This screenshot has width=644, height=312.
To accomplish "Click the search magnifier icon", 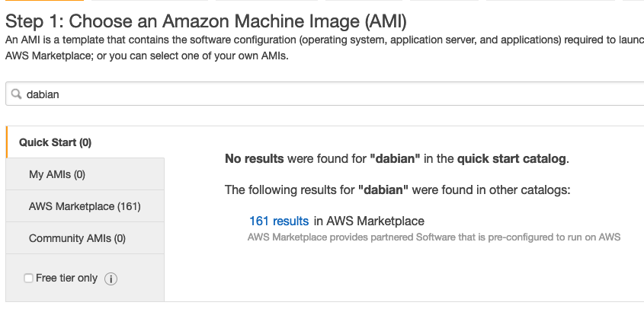I will click(x=16, y=94).
